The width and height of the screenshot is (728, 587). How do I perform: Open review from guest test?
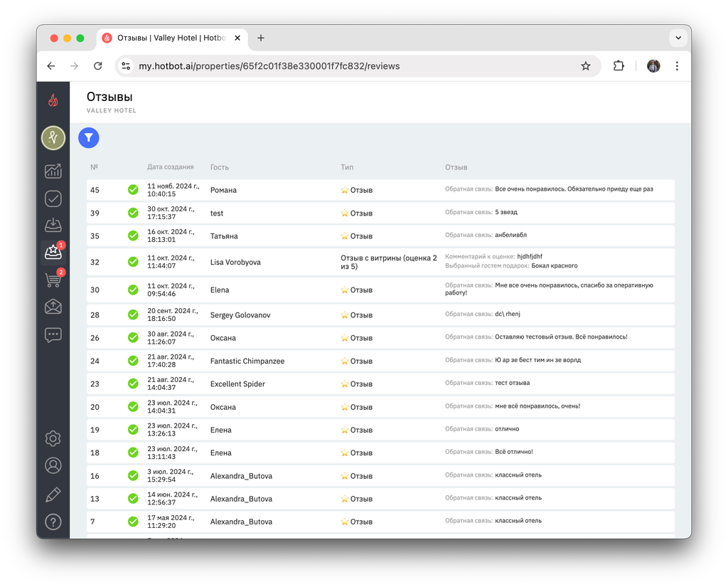[x=380, y=213]
